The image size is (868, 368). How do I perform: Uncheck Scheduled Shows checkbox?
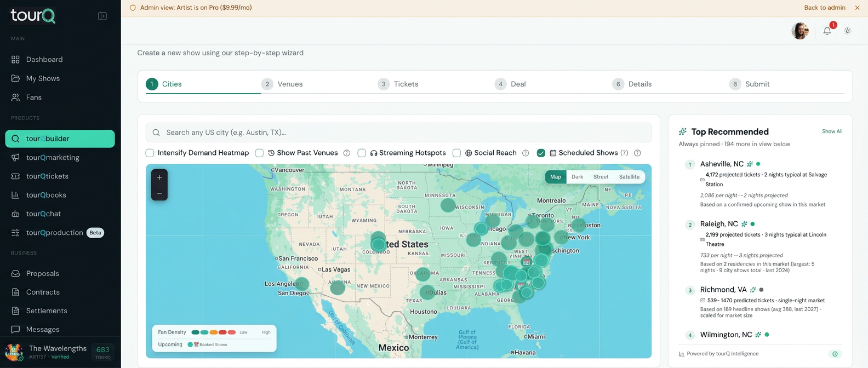[541, 153]
